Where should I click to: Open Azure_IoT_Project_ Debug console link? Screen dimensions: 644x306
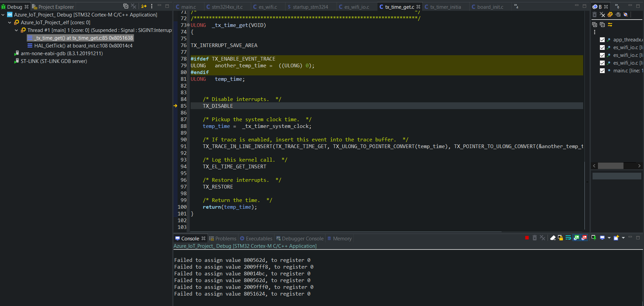tap(245, 246)
